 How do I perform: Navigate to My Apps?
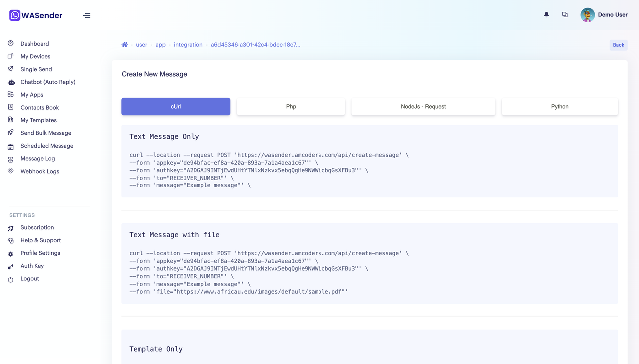pos(32,95)
